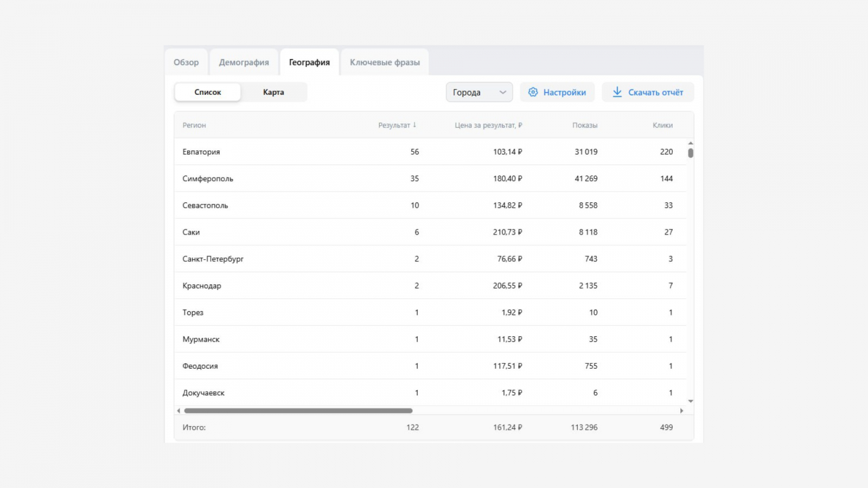Click the horizontal scrollbar thumb
The image size is (868, 488).
coord(298,411)
